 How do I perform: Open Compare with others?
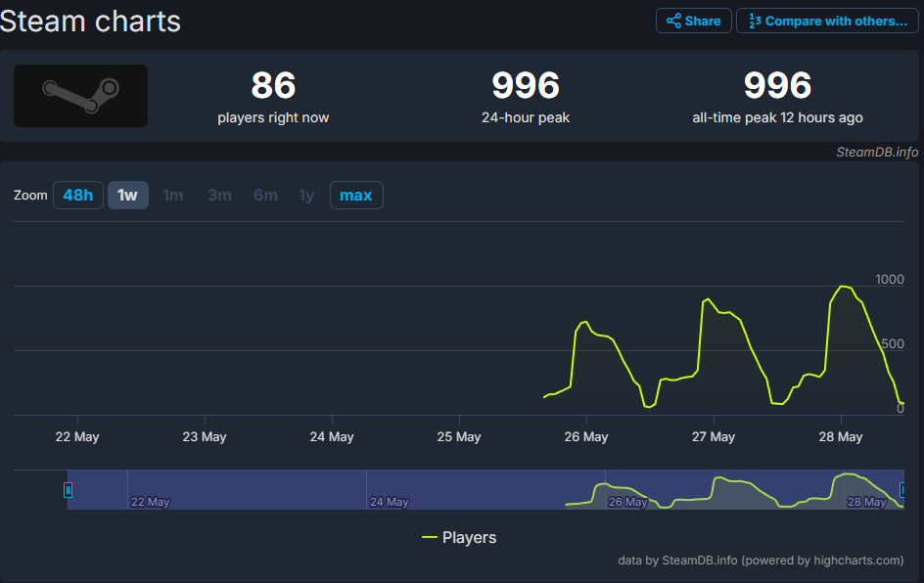point(827,22)
